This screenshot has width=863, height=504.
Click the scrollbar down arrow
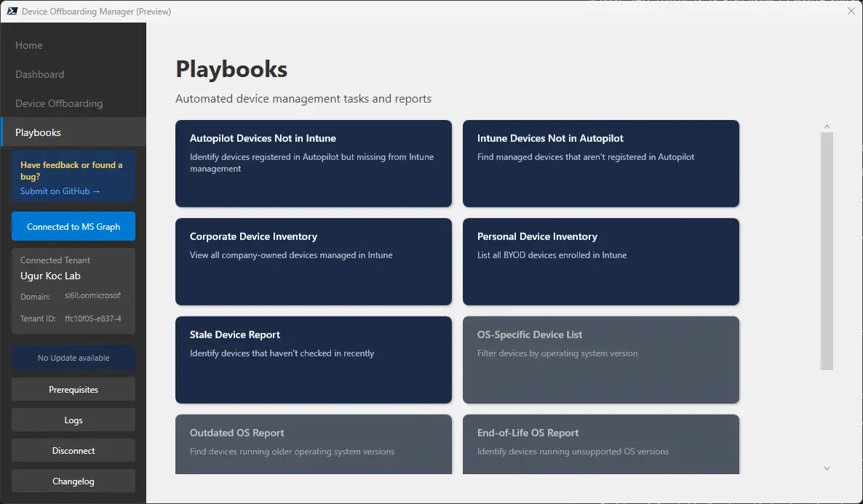827,468
